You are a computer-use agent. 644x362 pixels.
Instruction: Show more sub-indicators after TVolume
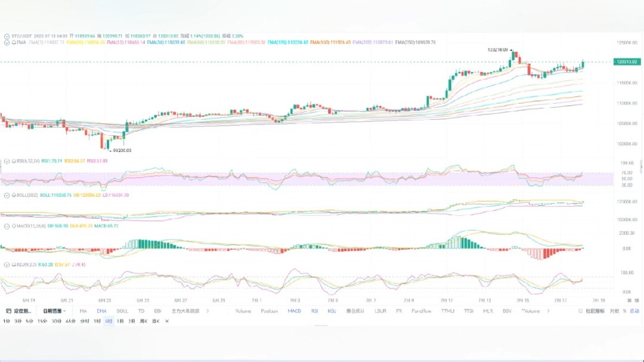549,311
